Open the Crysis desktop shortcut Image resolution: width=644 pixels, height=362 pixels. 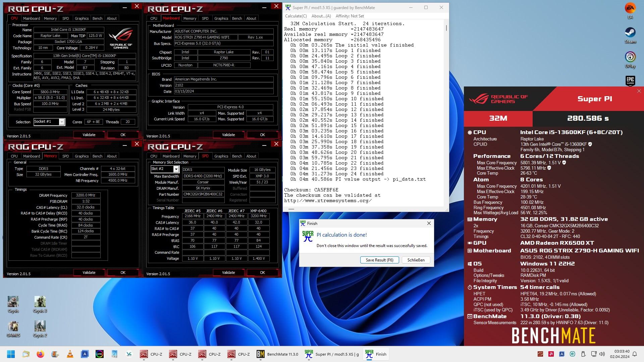13,304
